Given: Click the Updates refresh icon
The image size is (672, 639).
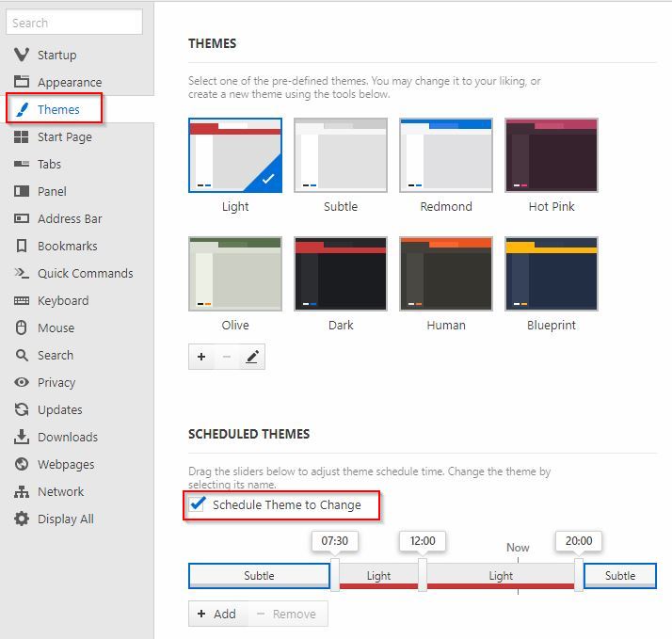Looking at the screenshot, I should click(x=22, y=409).
